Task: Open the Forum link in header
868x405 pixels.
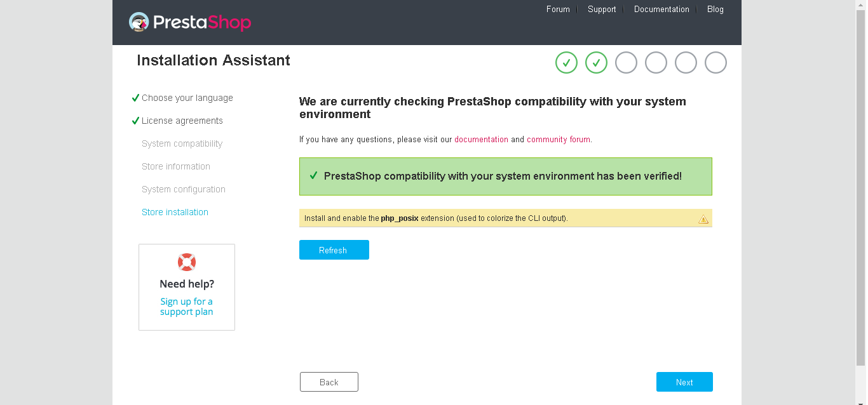Action: click(558, 10)
